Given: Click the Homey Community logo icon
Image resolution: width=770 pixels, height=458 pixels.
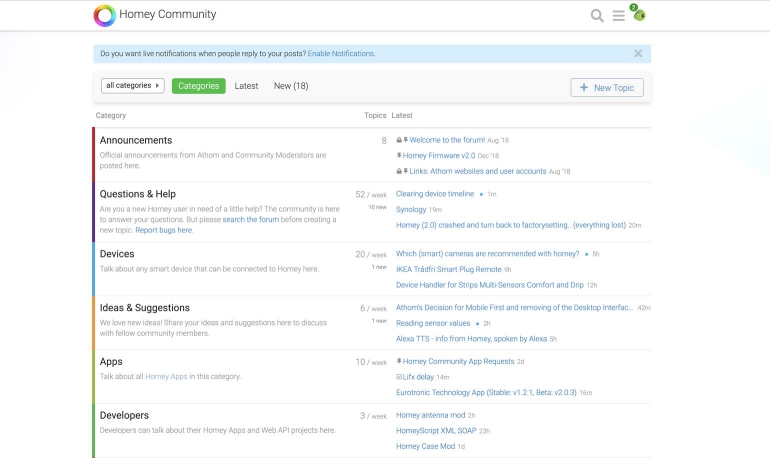Looking at the screenshot, I should point(104,15).
